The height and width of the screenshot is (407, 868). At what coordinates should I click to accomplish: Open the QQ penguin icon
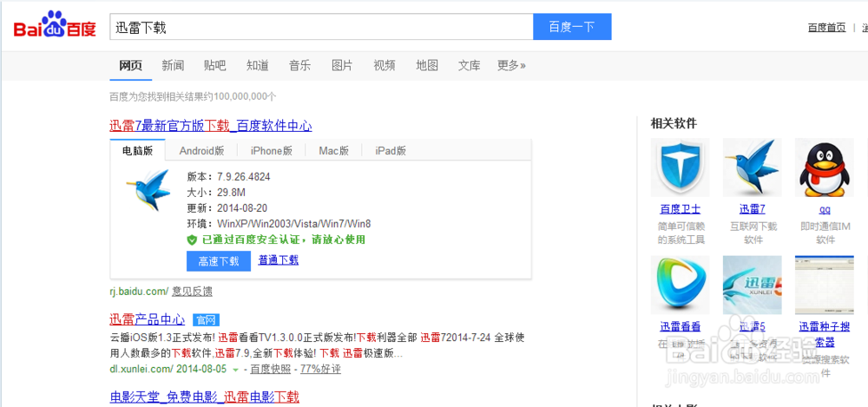click(824, 167)
